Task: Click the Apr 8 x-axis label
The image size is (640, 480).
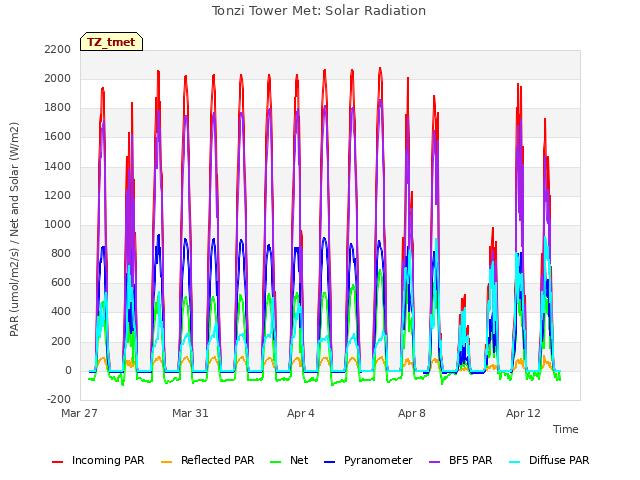Action: 412,413
